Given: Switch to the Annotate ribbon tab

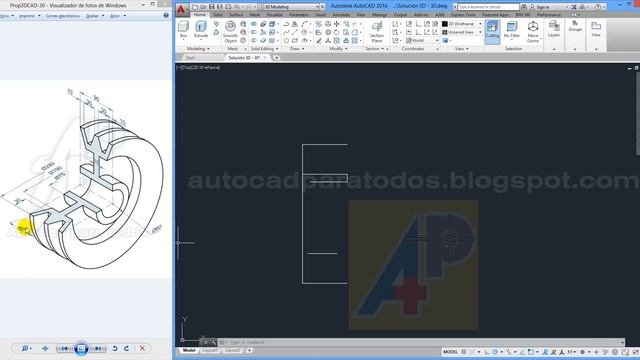Looking at the screenshot, I should pos(341,15).
